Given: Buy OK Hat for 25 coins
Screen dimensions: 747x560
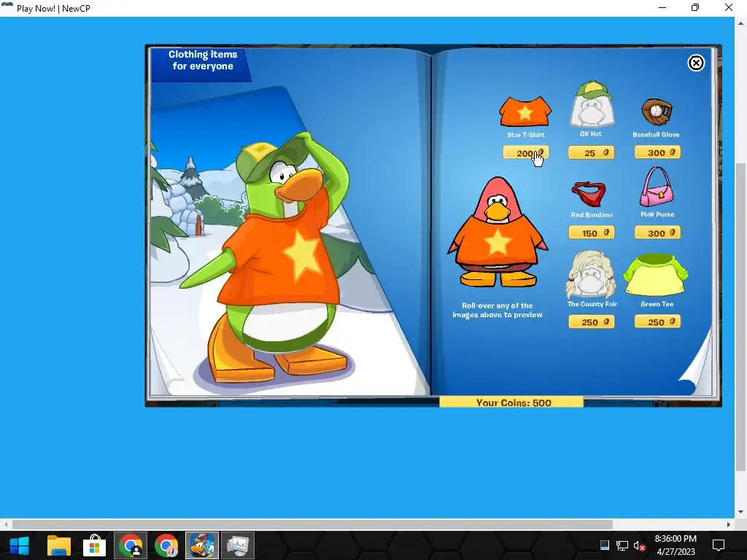Looking at the screenshot, I should (x=591, y=152).
